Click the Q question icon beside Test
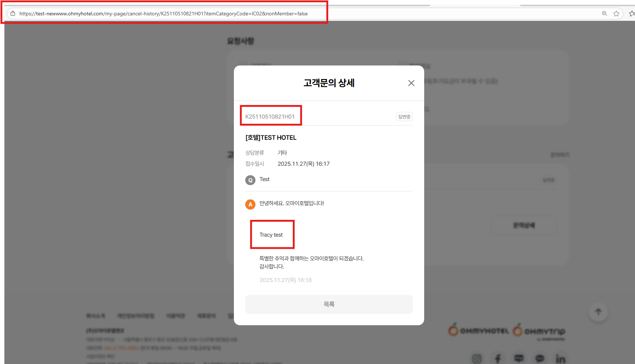Image resolution: width=635 pixels, height=364 pixels. tap(250, 180)
